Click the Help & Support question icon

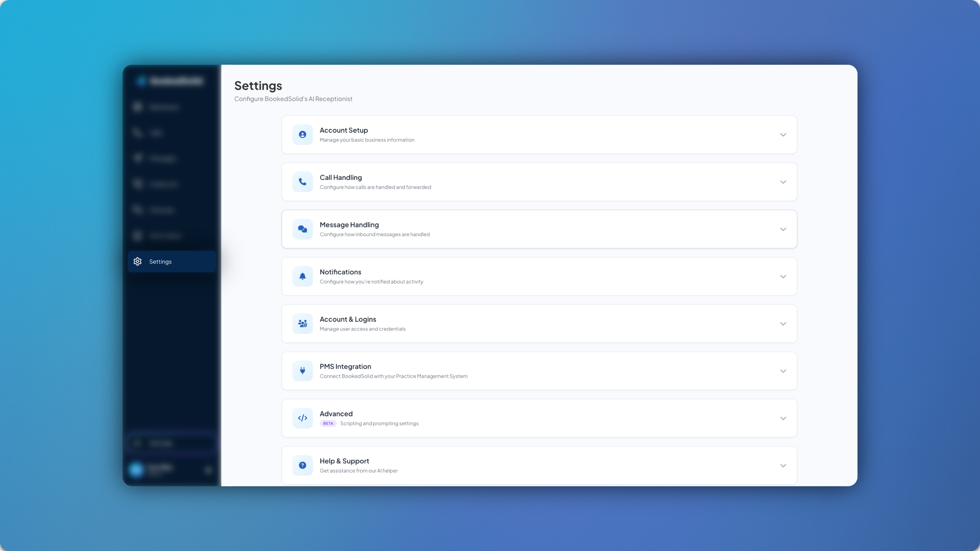[302, 465]
